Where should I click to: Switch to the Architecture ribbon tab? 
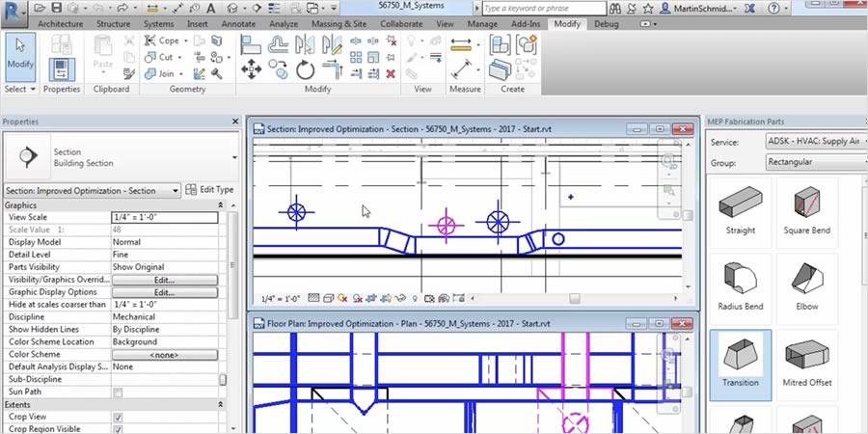coord(61,24)
